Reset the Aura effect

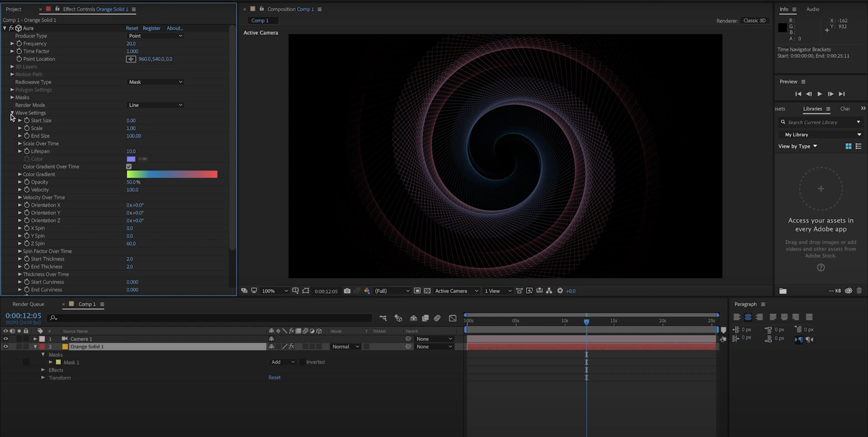pos(132,28)
